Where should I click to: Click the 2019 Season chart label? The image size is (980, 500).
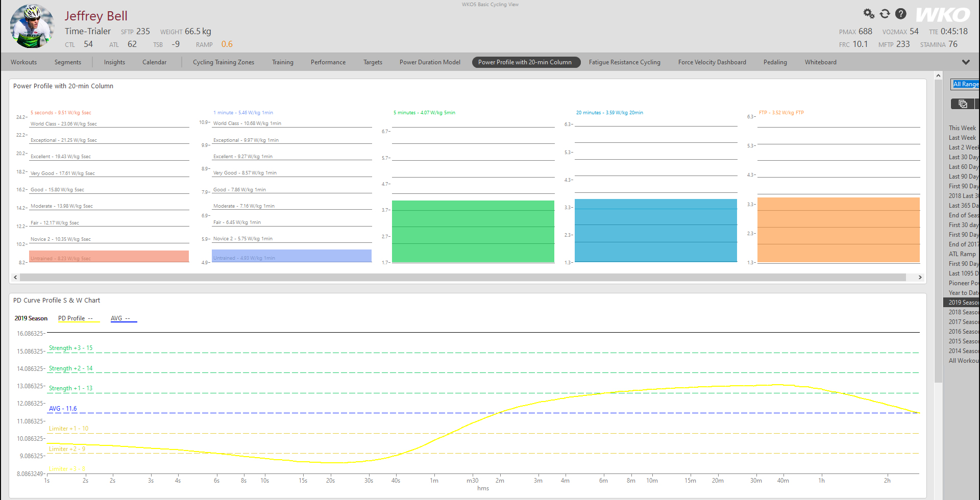click(x=31, y=318)
